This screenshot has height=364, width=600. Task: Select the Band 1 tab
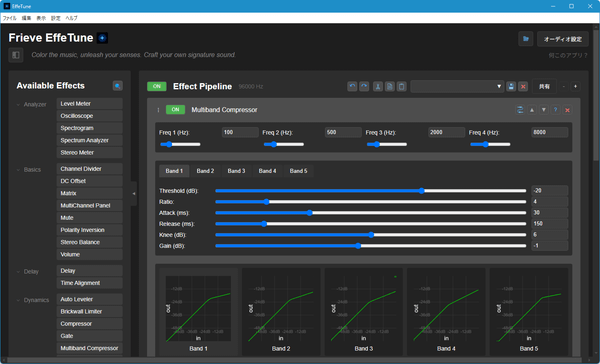coord(174,171)
